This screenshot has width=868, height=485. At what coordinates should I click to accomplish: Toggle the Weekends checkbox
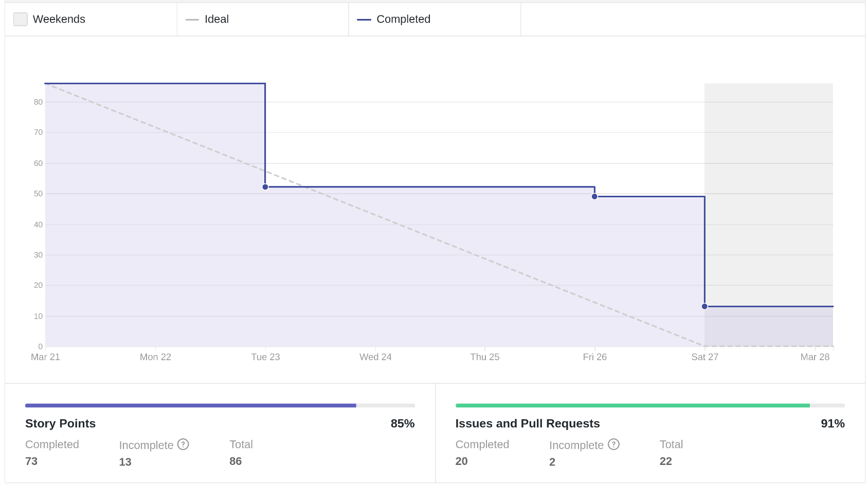click(21, 20)
